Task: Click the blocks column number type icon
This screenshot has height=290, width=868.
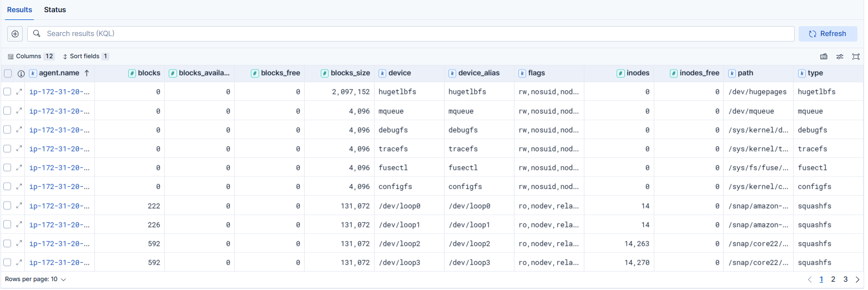Action: [x=133, y=73]
